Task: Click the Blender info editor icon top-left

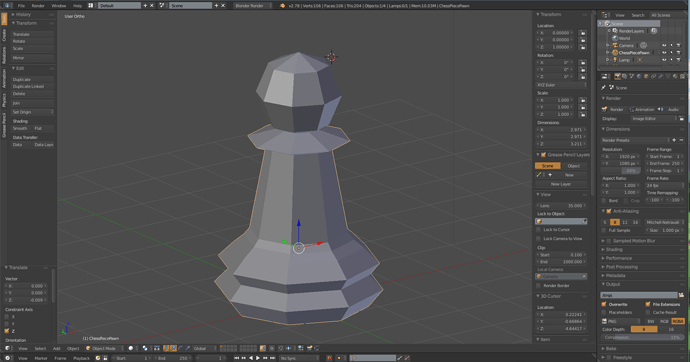Action: [x=7, y=6]
